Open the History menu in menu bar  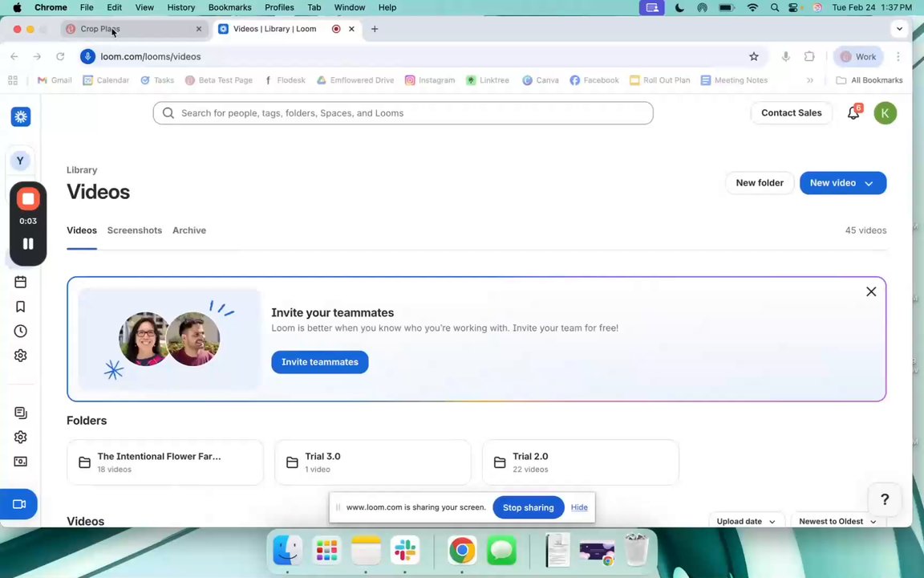click(x=181, y=8)
